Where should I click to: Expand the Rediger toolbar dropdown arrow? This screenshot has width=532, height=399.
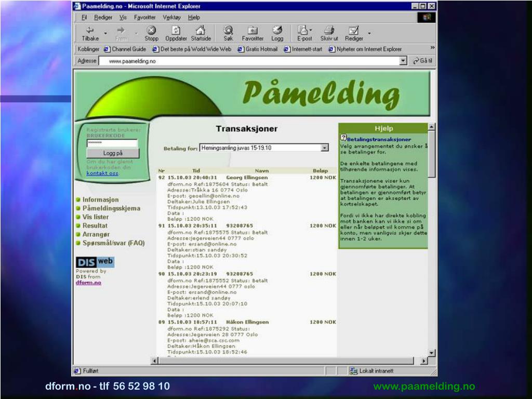(x=369, y=33)
